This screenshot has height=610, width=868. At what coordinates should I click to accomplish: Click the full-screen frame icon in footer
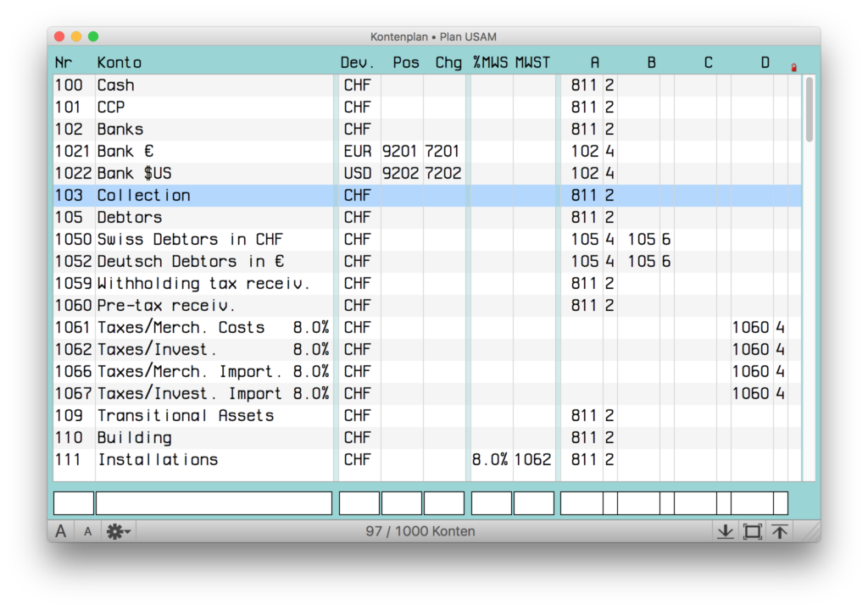pyautogui.click(x=752, y=531)
